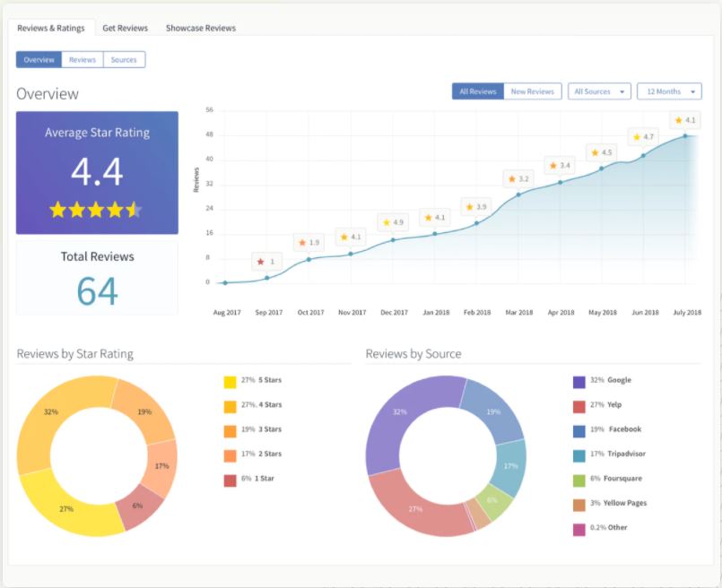This screenshot has height=588, width=722.
Task: Switch to the Get Reviews tab
Action: coord(125,28)
